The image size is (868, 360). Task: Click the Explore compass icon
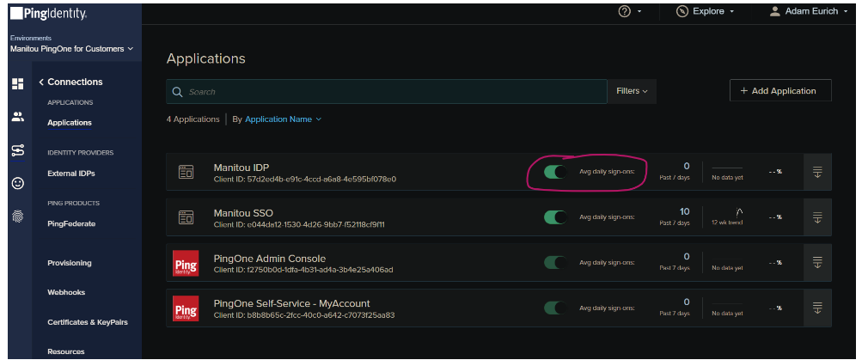682,11
